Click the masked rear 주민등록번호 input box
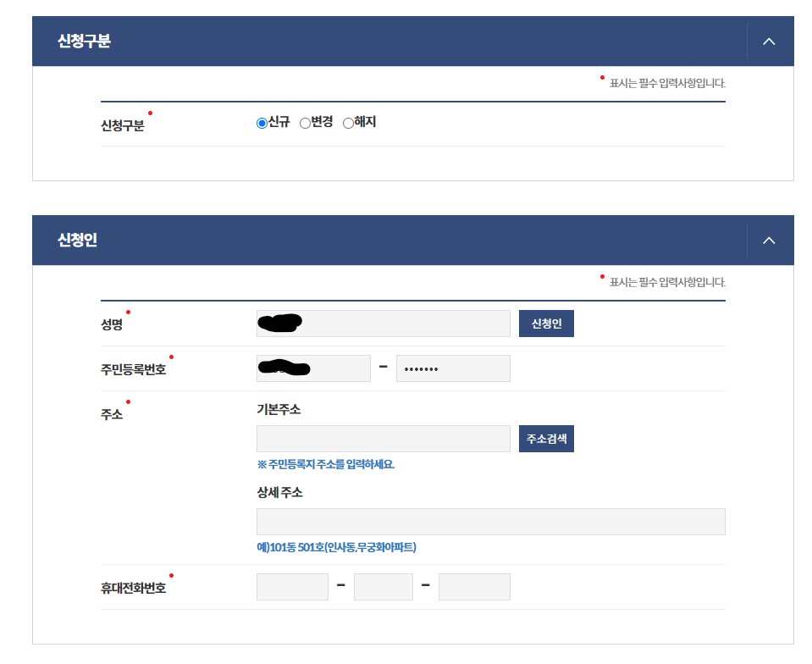This screenshot has height=664, width=812. 452,368
